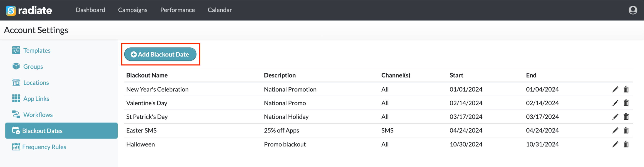
Task: Open the user profile avatar menu
Action: 633,10
